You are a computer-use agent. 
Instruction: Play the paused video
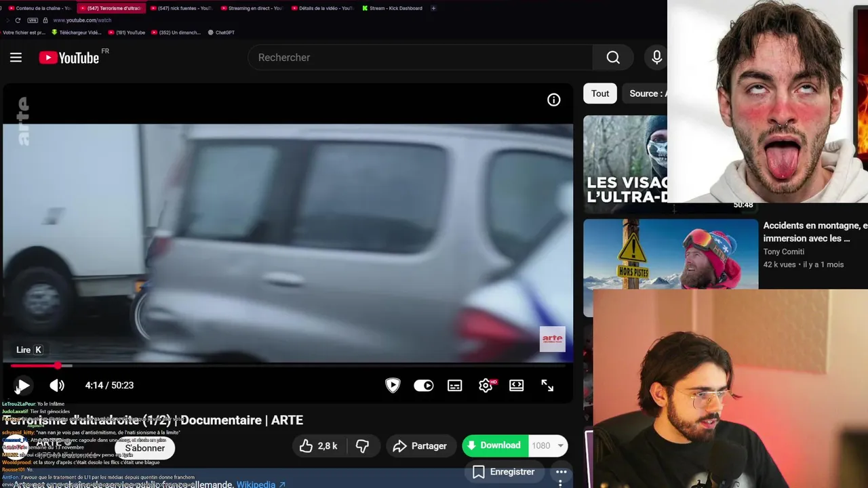coord(22,386)
